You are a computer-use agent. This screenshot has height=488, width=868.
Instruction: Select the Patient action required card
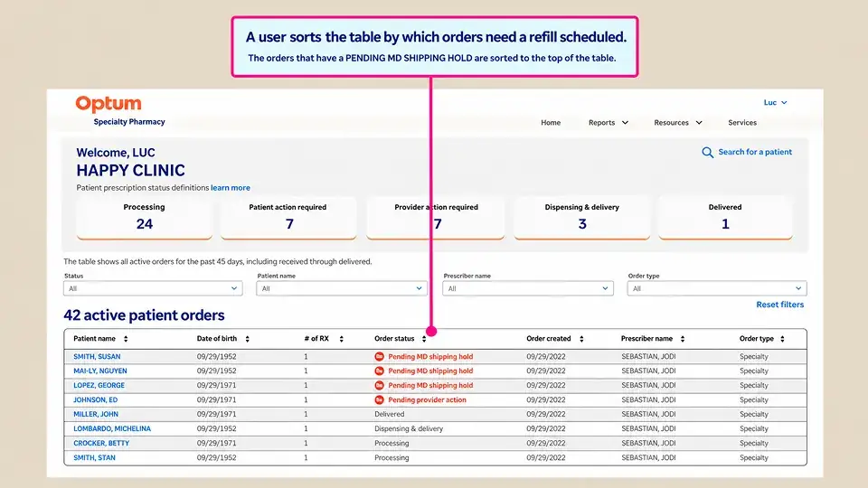(288, 218)
